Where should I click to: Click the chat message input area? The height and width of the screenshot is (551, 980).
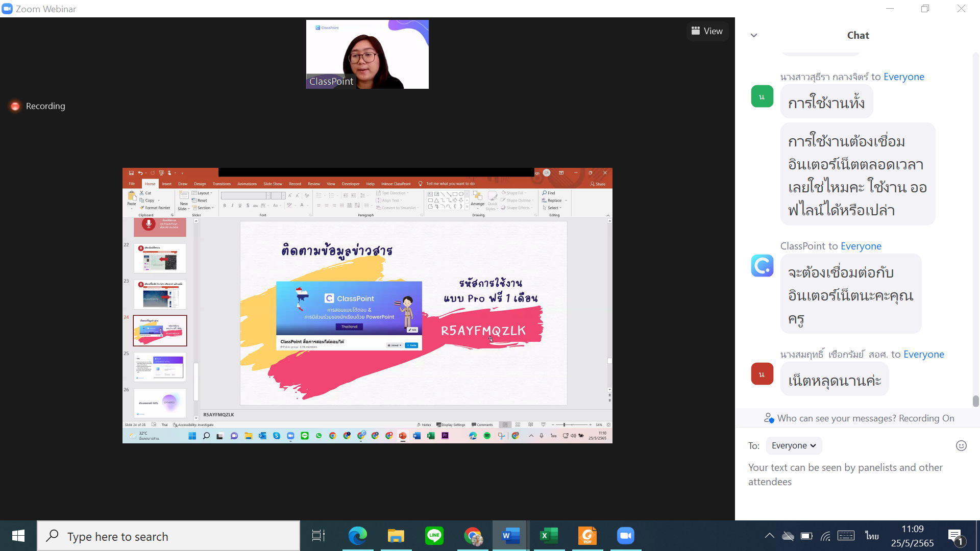(857, 474)
